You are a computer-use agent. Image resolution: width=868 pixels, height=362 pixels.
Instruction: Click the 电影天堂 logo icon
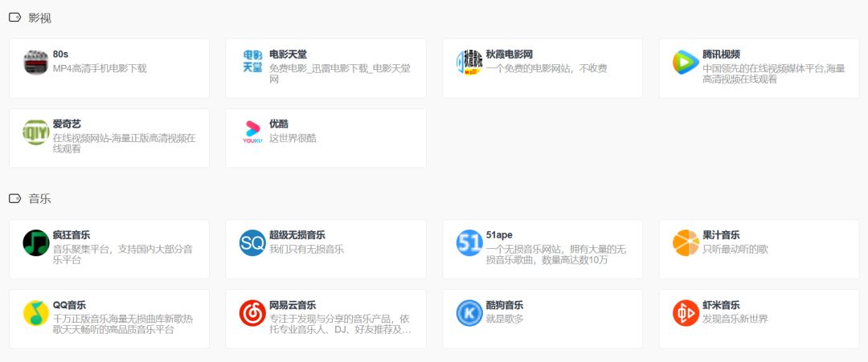coord(252,63)
